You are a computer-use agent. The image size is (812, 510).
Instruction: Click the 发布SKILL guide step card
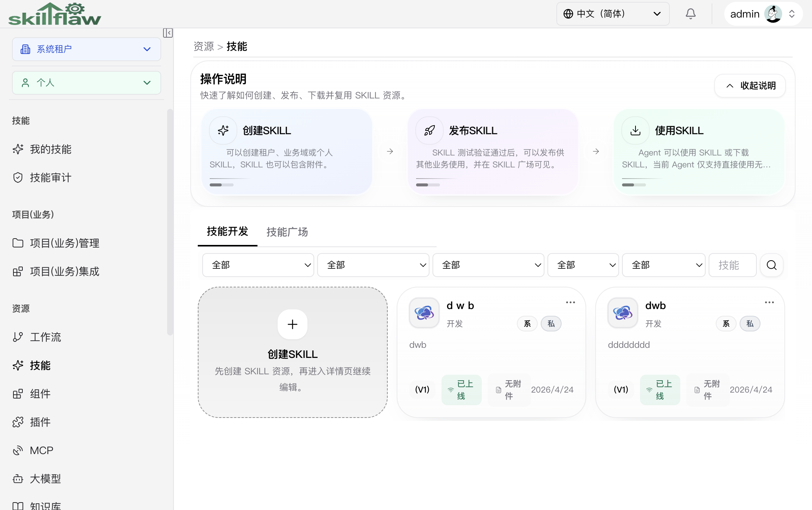tap(493, 151)
